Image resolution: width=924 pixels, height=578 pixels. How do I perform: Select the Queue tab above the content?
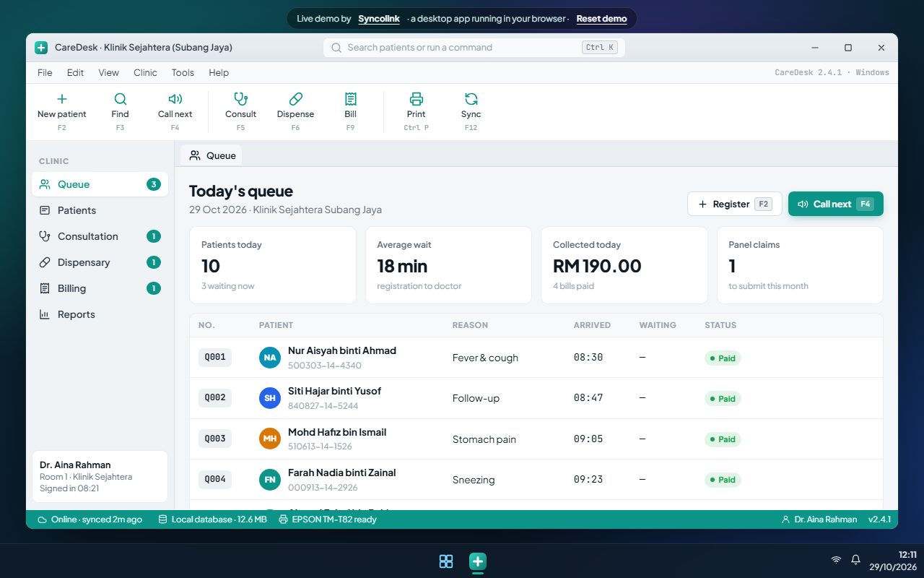[212, 155]
